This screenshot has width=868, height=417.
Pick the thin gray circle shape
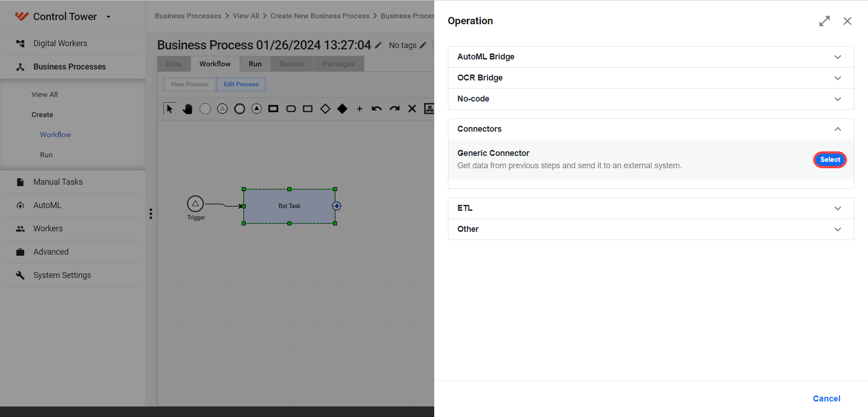205,109
